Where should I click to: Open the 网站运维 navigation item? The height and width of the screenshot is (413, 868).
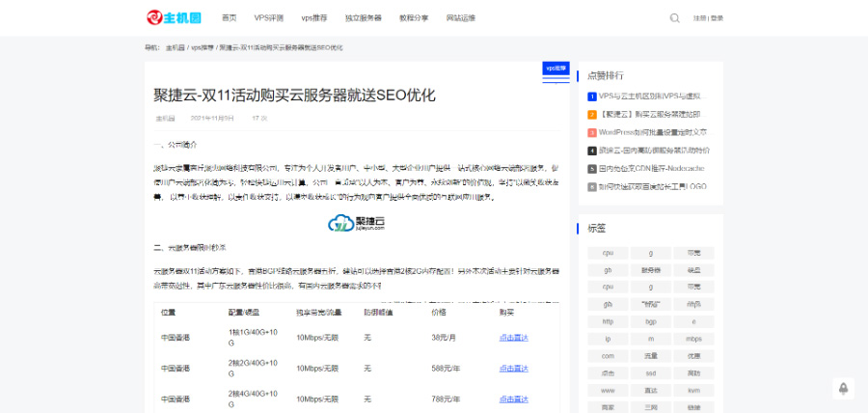point(461,17)
